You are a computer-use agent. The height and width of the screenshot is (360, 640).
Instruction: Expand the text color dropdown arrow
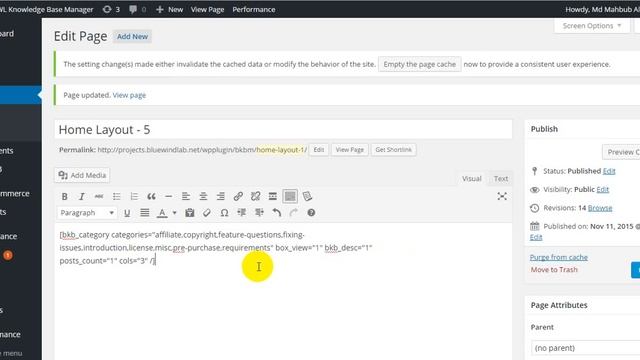pyautogui.click(x=174, y=213)
